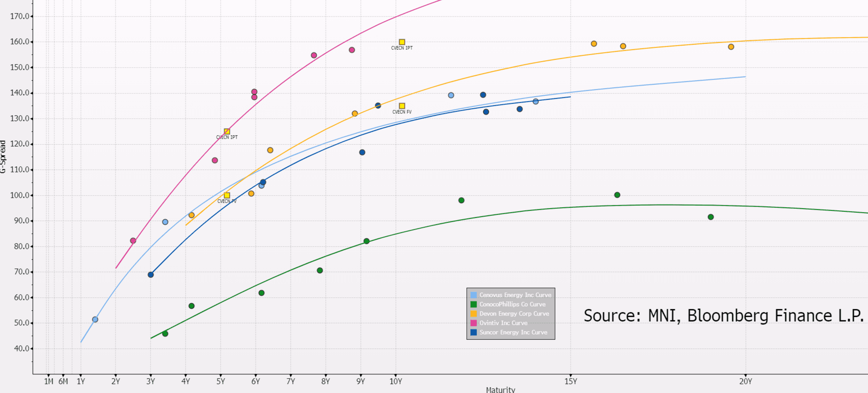Click the Ovintiv Inc pink legend swatch
The width and height of the screenshot is (868, 393).
tap(473, 323)
